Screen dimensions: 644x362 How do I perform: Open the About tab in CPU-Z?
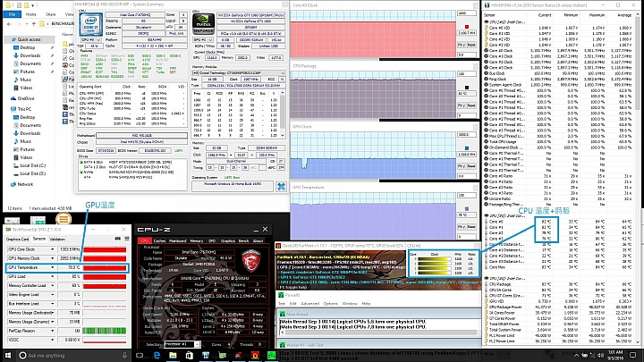[258, 241]
